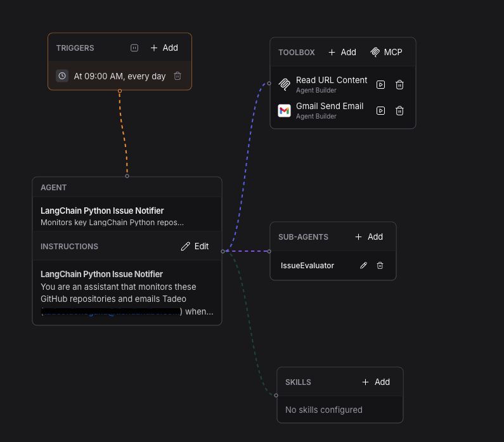Click the Sub-Agents node connector handle
Image resolution: width=504 pixels, height=442 pixels.
pos(269,251)
